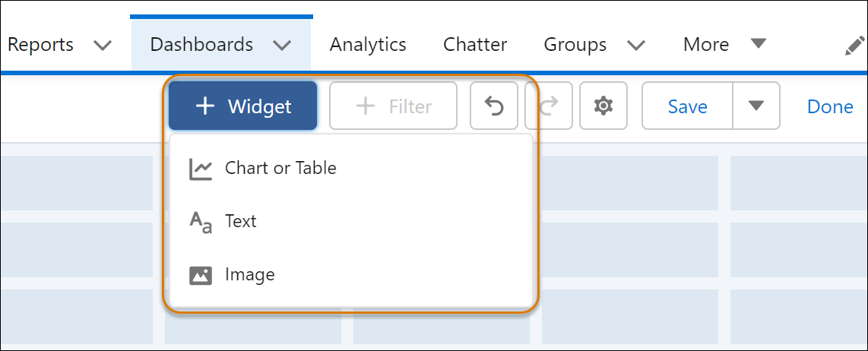Click the Add Filter button
Screen dimensions: 868x351
(394, 106)
